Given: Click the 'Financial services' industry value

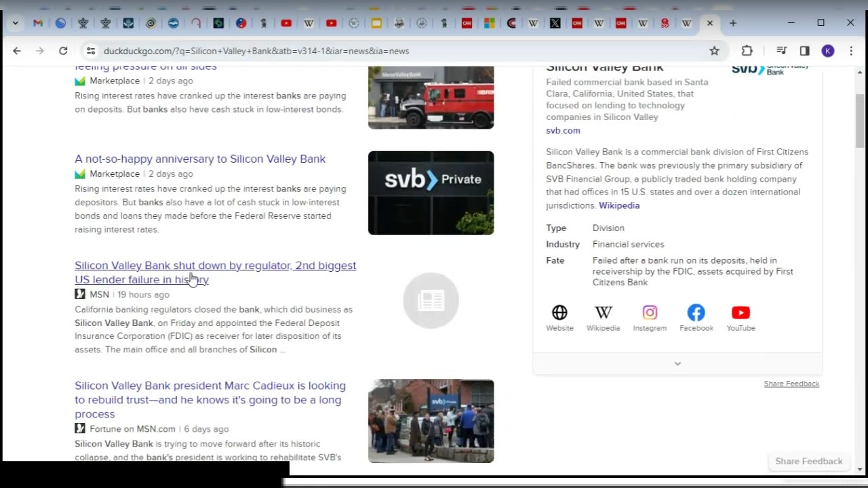Looking at the screenshot, I should 629,244.
